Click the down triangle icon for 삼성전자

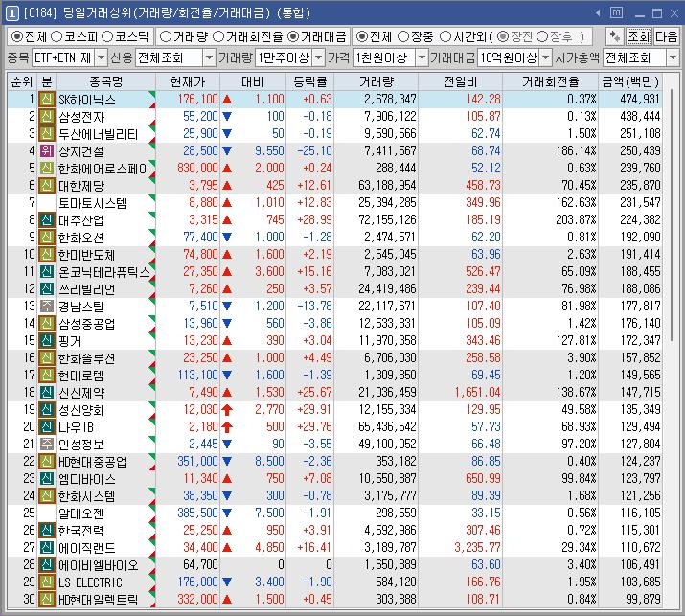click(227, 117)
